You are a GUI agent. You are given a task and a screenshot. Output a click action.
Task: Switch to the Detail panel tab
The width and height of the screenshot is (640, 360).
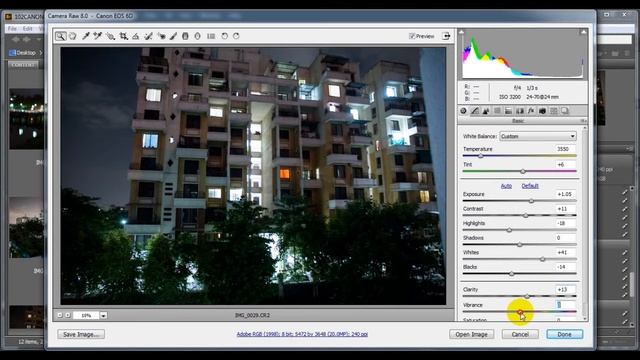click(486, 111)
